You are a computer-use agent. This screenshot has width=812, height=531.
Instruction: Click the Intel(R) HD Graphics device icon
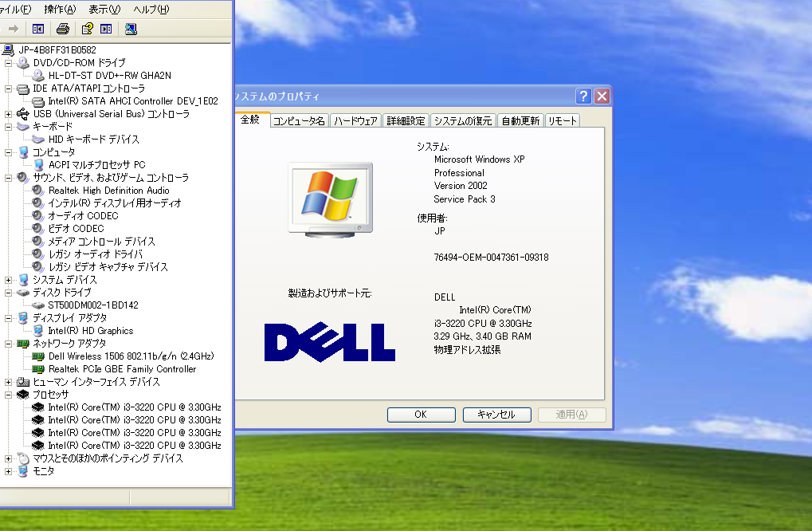pyautogui.click(x=37, y=331)
